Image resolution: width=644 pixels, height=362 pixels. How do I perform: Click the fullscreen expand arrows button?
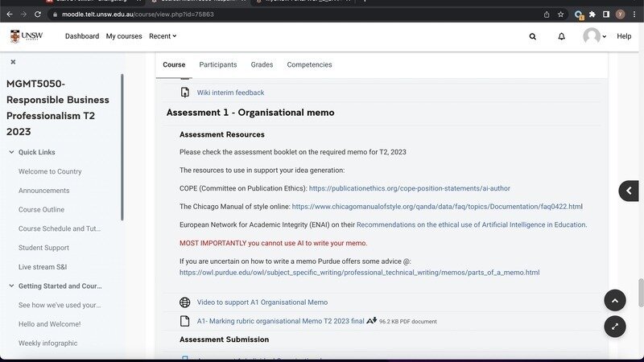(615, 327)
